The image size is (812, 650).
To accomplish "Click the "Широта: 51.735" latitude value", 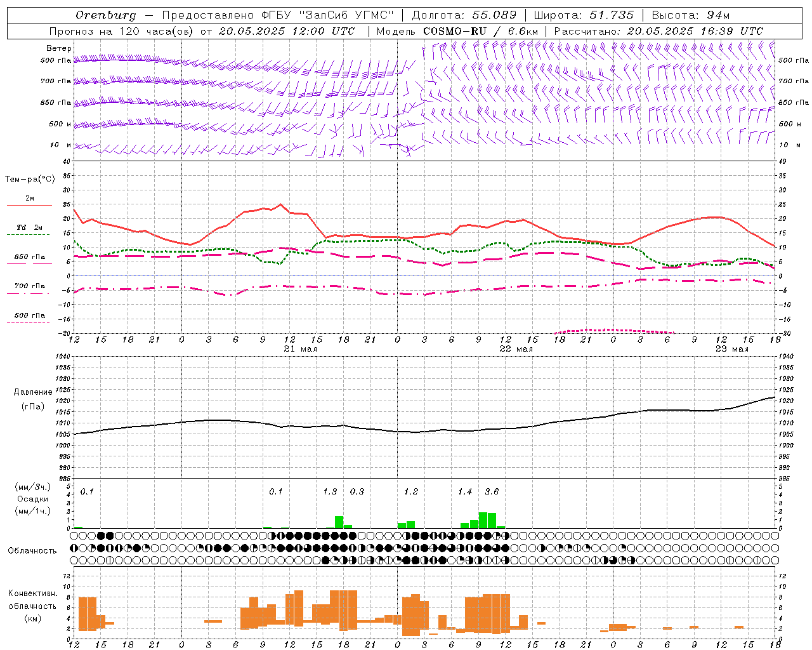I will pos(584,15).
